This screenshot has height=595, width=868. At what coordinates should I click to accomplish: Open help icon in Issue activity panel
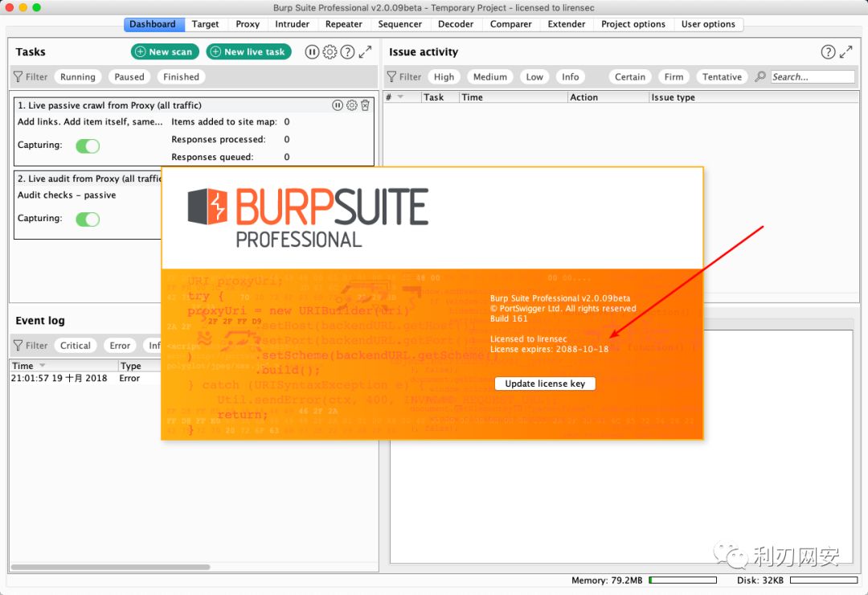pos(828,52)
